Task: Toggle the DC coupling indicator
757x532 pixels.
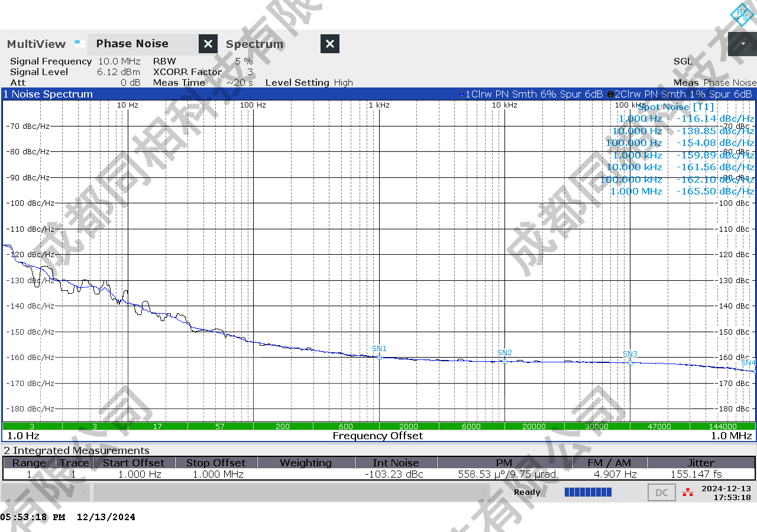Action: [x=662, y=492]
